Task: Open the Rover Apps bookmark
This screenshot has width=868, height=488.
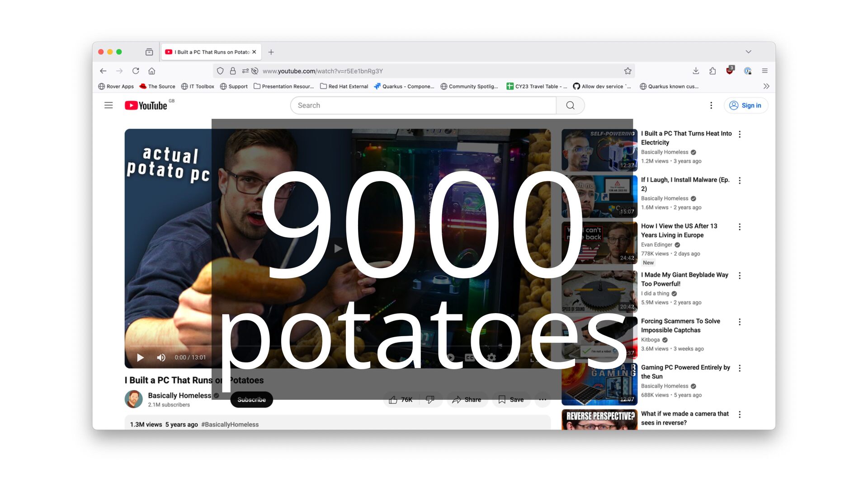Action: point(116,86)
